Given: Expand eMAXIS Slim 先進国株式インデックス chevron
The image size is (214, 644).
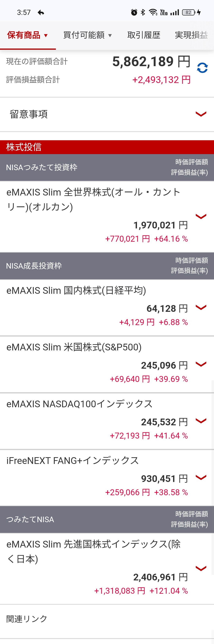Looking at the screenshot, I should point(201,569).
